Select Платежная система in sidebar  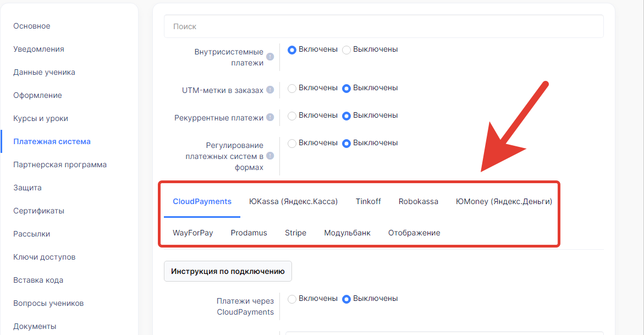pyautogui.click(x=52, y=141)
